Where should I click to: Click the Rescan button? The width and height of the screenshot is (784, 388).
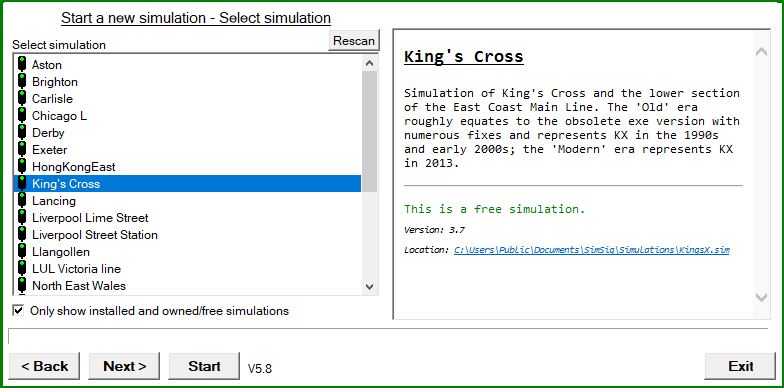click(354, 40)
